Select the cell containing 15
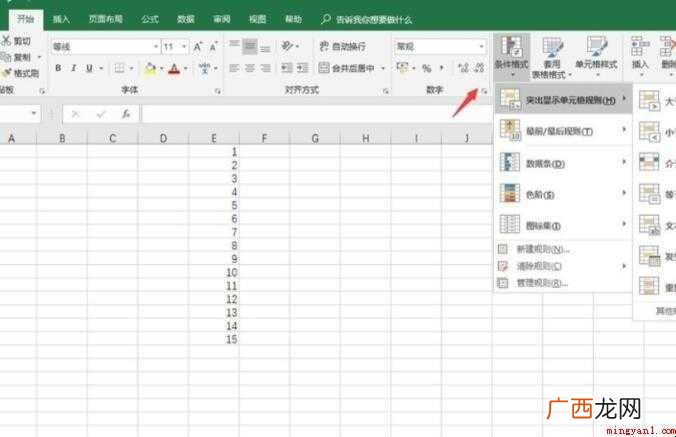Screen dimensions: 676x437 (214, 339)
